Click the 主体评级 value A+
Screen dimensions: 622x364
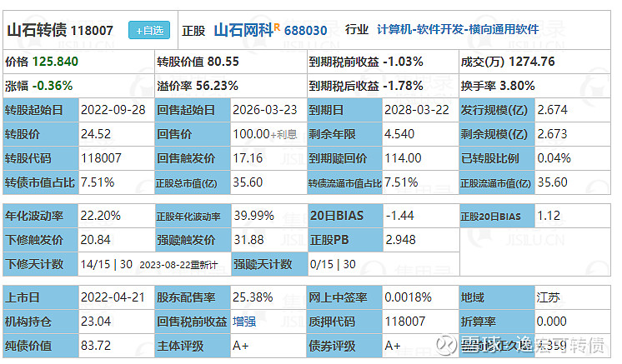pos(240,346)
